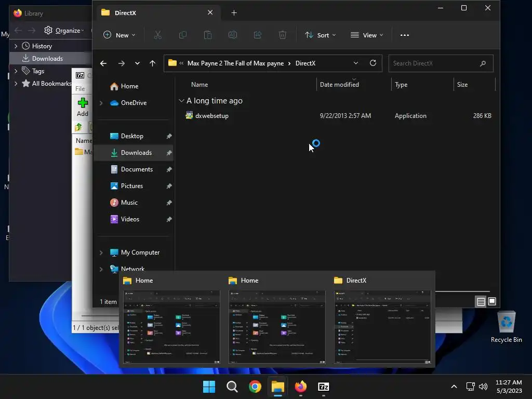Select Desktop in the navigation pane

point(135,136)
